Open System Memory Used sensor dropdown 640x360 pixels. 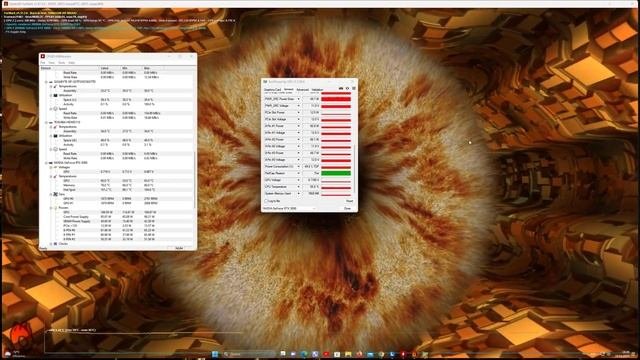[x=298, y=193]
